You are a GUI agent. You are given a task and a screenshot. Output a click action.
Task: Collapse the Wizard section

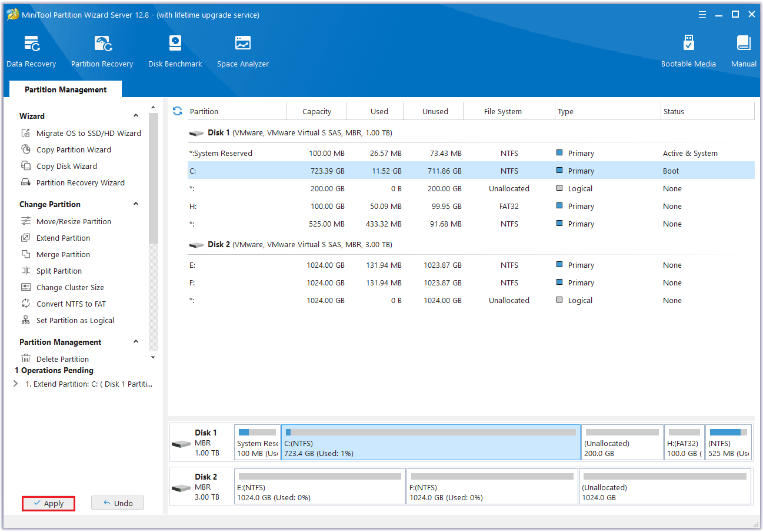point(136,116)
